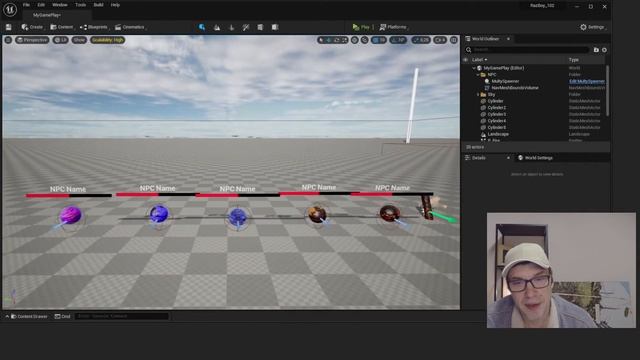The width and height of the screenshot is (640, 360).
Task: Select the viewport scale gizmo tool
Action: (344, 40)
